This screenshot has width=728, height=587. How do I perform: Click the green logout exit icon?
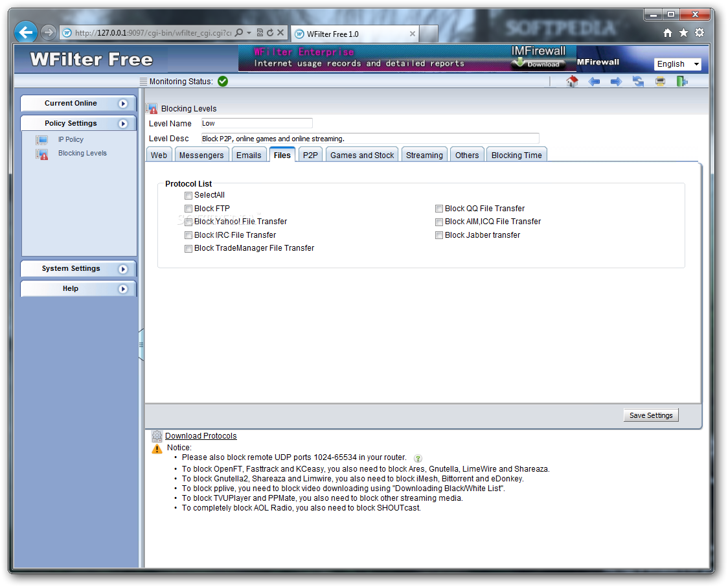(682, 82)
